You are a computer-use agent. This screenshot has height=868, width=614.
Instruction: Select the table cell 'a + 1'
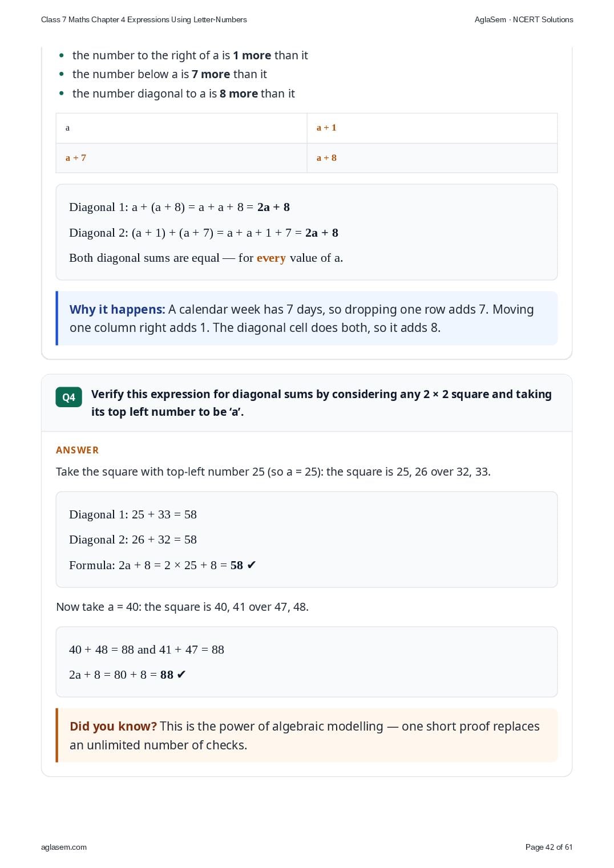(432, 128)
